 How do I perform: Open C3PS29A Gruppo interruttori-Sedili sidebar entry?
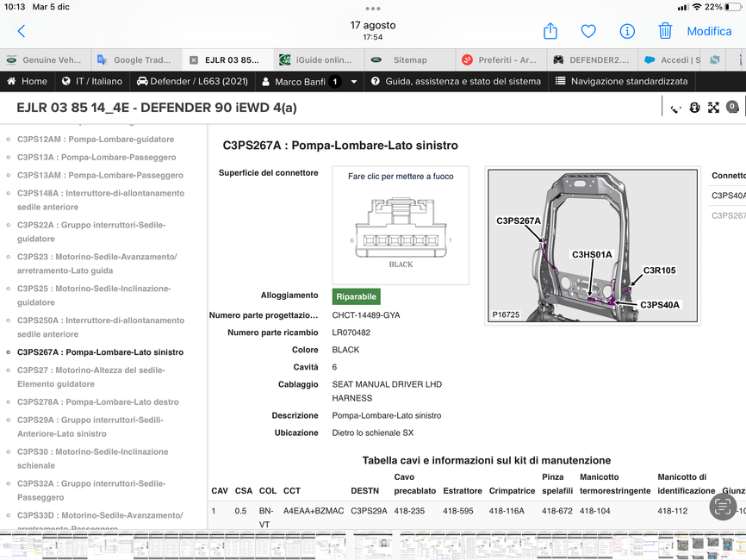coord(90,426)
